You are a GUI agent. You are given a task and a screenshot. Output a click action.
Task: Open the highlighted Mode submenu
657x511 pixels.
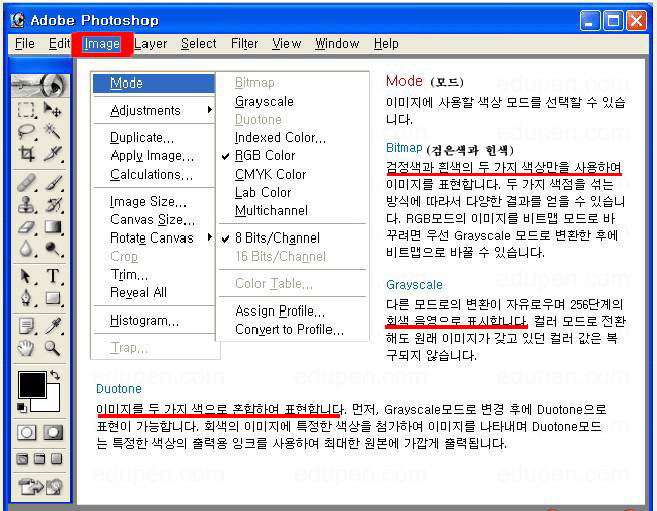153,83
